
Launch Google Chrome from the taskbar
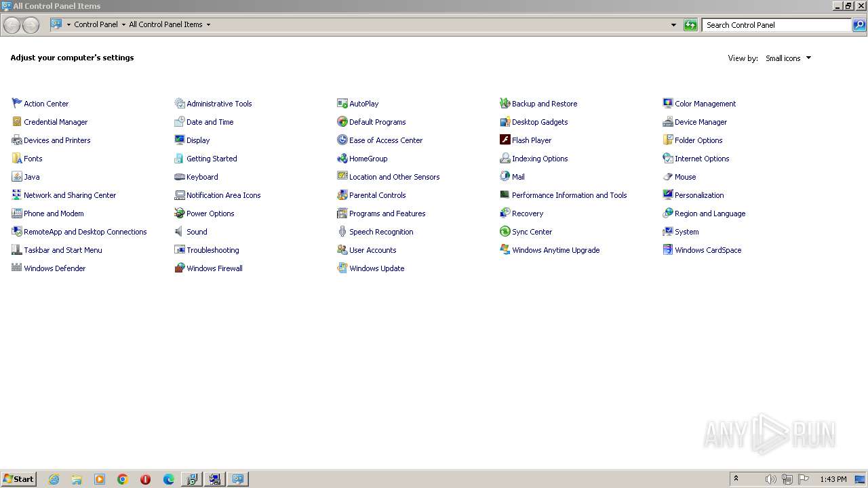[x=123, y=479]
